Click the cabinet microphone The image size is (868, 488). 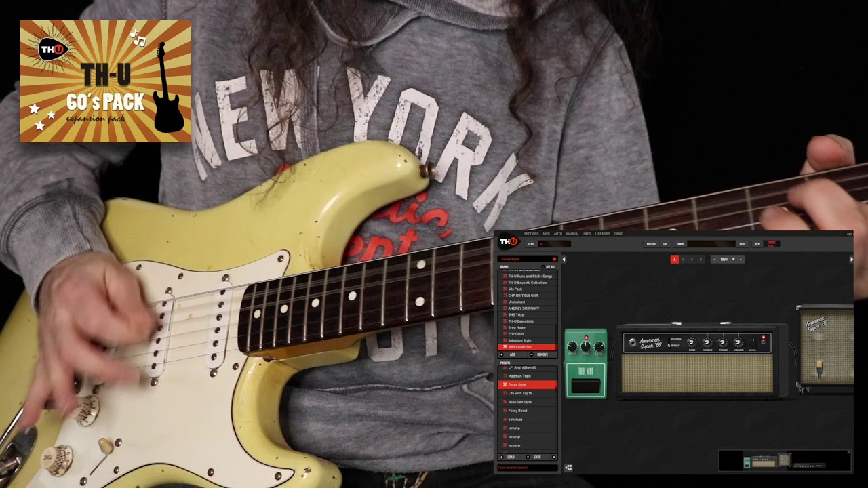(819, 369)
